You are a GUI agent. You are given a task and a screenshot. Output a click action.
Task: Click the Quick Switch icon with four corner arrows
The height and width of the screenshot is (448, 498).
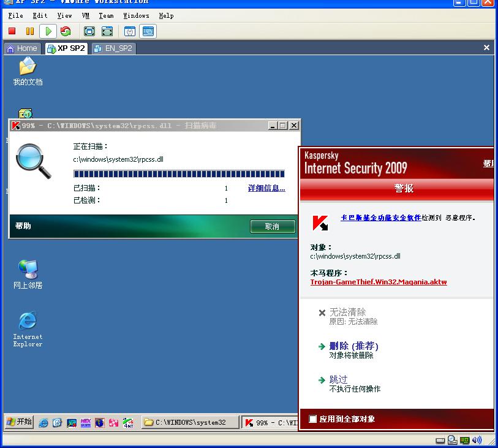[107, 31]
